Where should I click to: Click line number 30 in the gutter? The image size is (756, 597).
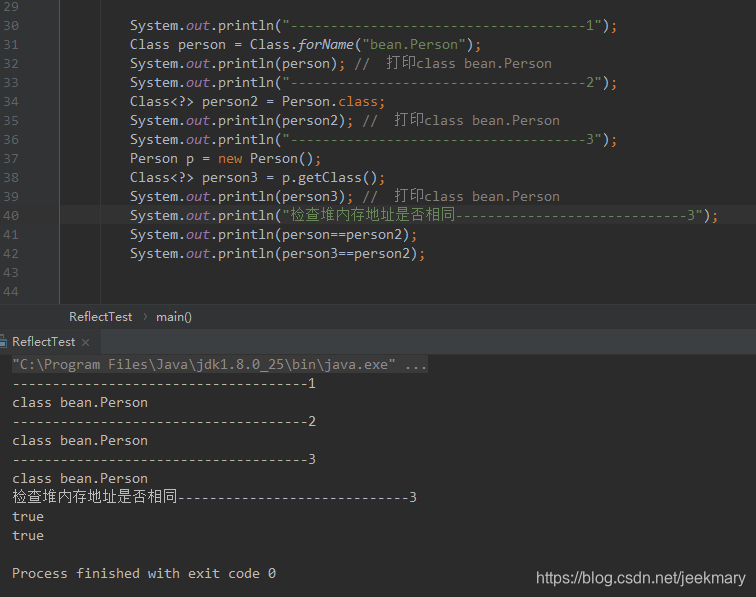11,26
